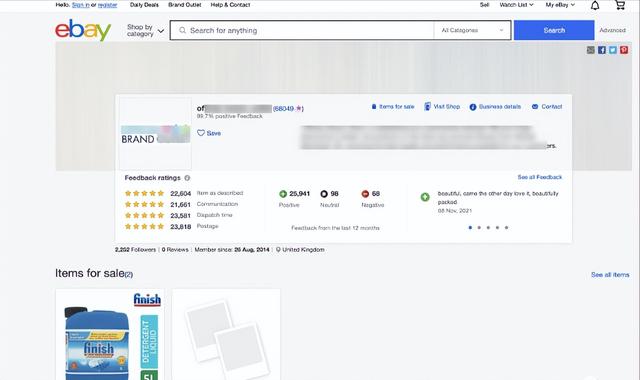
Task: Click feedback ratings info icon
Action: [187, 178]
